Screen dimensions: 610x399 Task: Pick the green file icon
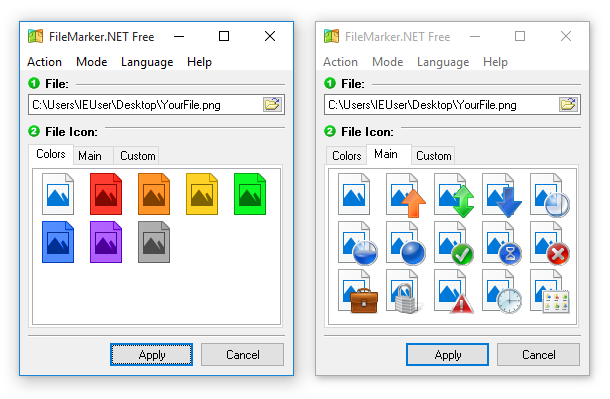(x=250, y=194)
